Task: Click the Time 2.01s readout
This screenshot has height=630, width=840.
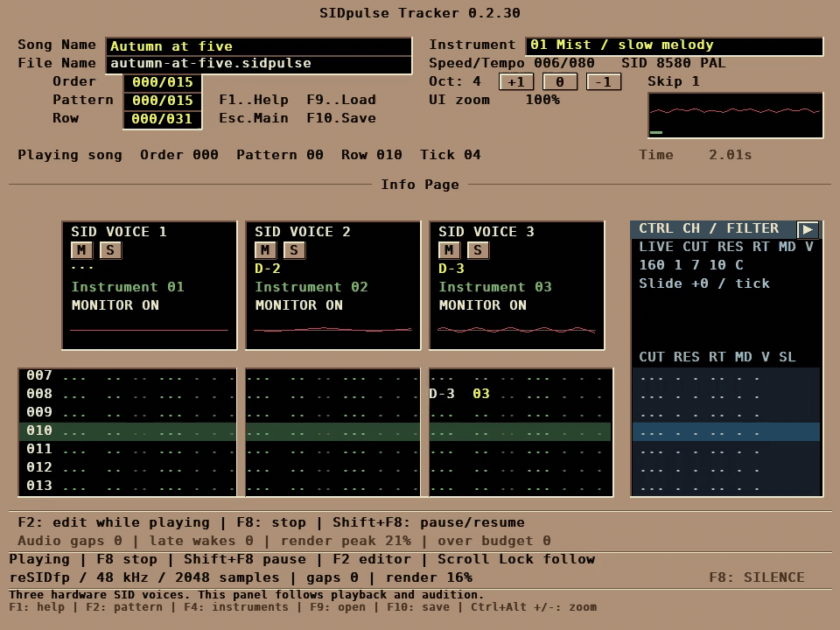Action: [696, 155]
